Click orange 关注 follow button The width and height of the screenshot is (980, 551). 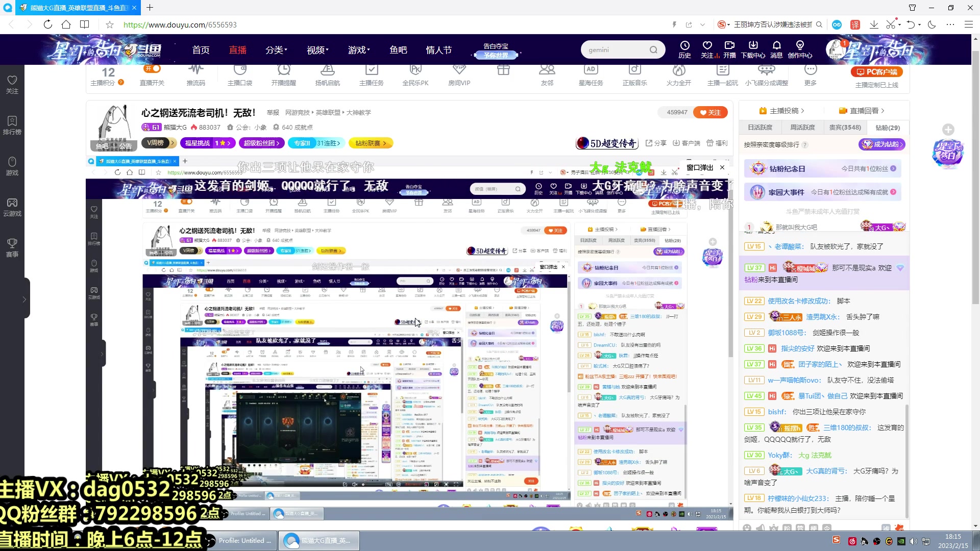[x=710, y=112]
